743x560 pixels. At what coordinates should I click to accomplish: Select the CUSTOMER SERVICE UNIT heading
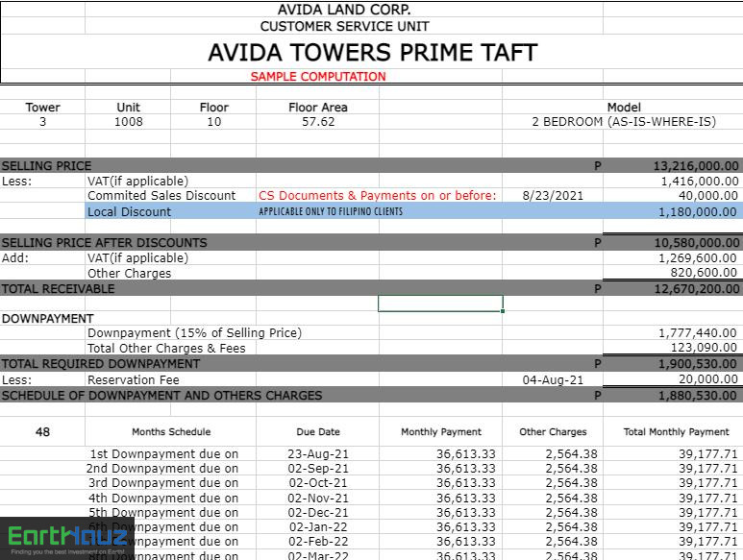point(344,26)
